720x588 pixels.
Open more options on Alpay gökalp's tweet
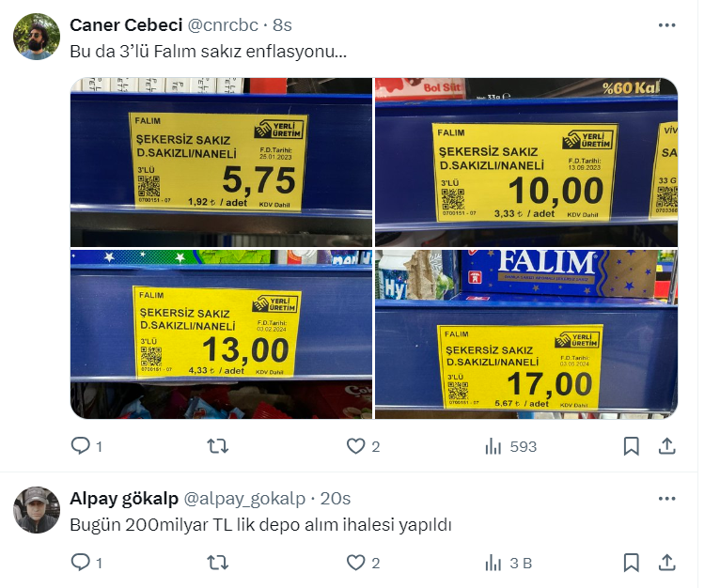(x=666, y=499)
